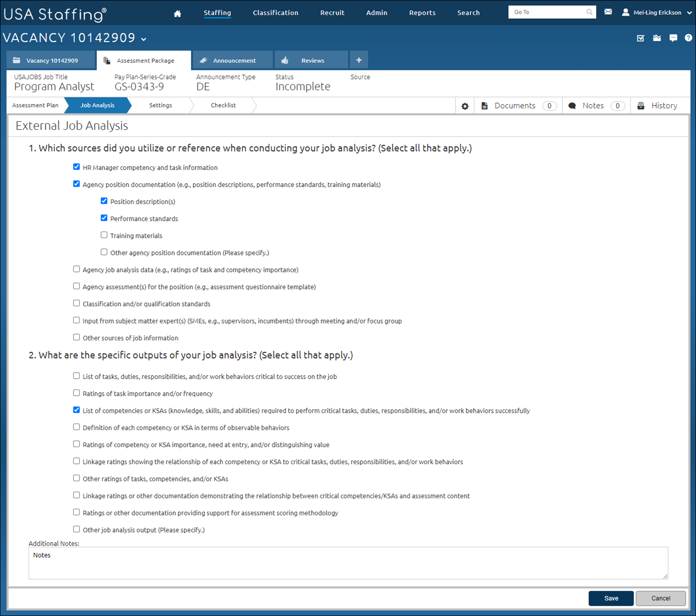Go to the Settings step
696x616 pixels.
click(160, 105)
